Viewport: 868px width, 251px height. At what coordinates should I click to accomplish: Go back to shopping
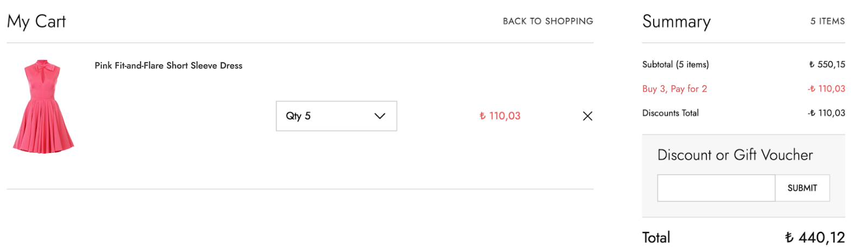coord(547,21)
